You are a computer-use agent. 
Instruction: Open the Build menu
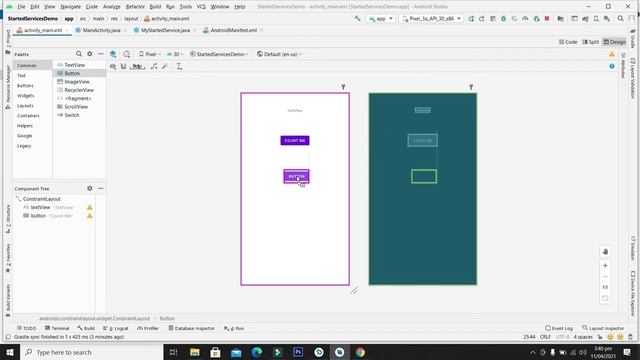[x=155, y=7]
